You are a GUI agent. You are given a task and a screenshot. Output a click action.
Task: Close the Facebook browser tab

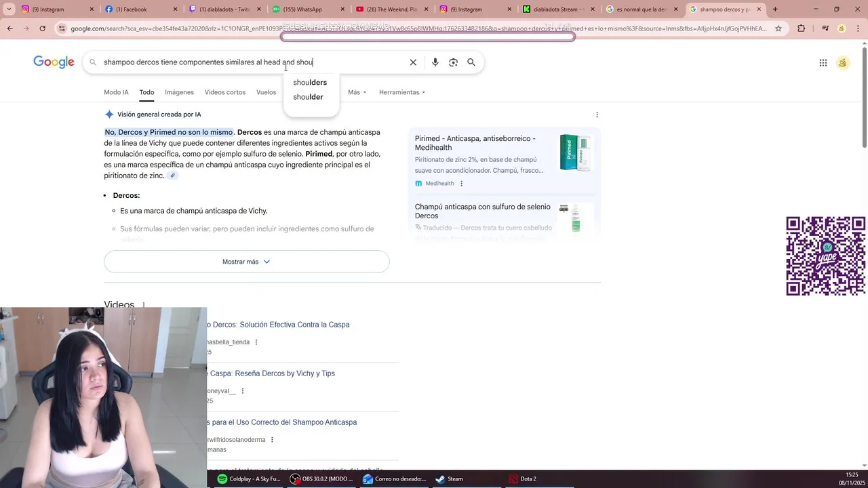[x=176, y=9]
